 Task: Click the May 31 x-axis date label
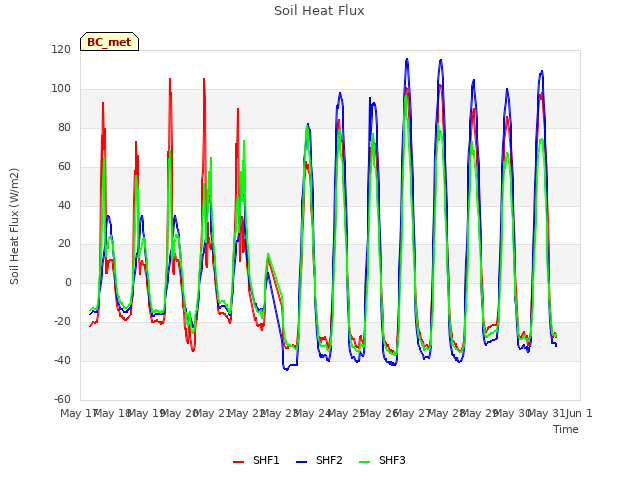click(x=546, y=413)
